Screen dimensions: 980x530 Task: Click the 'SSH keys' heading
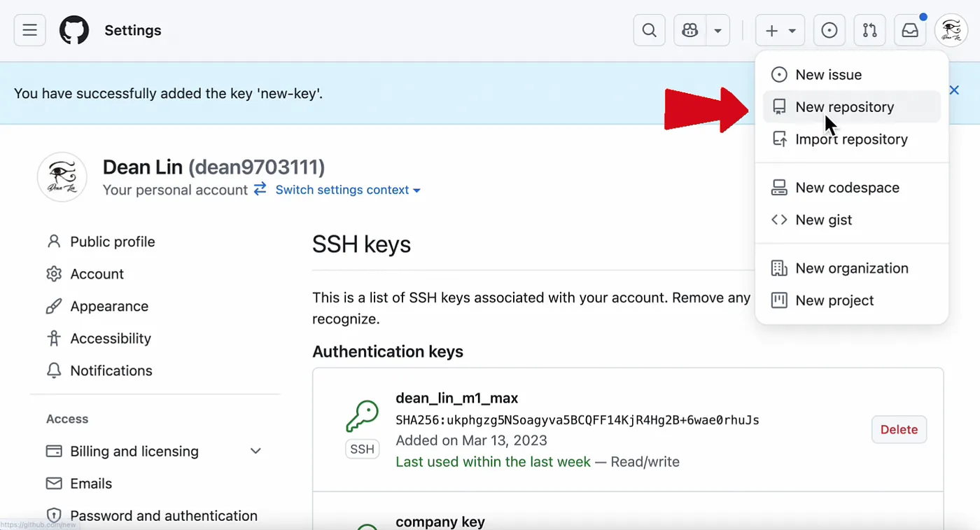pyautogui.click(x=361, y=244)
